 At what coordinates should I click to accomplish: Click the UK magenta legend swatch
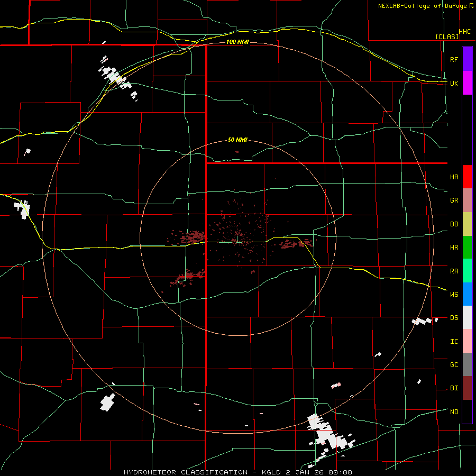467,83
